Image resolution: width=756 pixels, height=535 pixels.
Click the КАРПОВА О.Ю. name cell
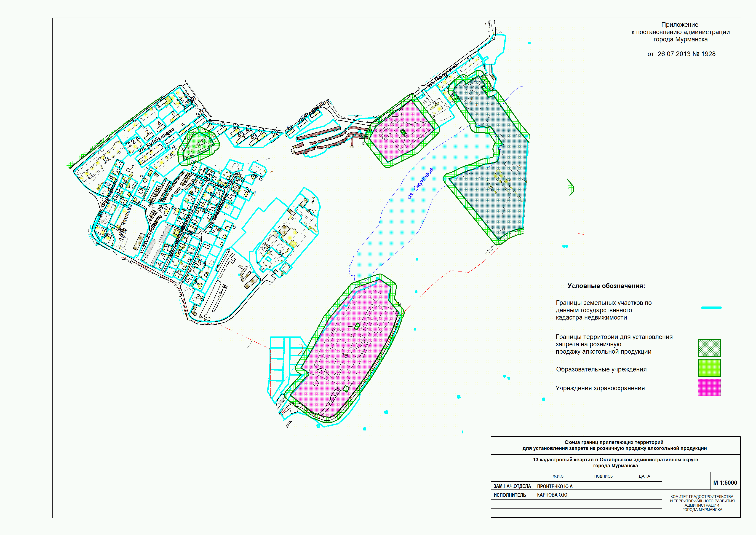coord(553,495)
